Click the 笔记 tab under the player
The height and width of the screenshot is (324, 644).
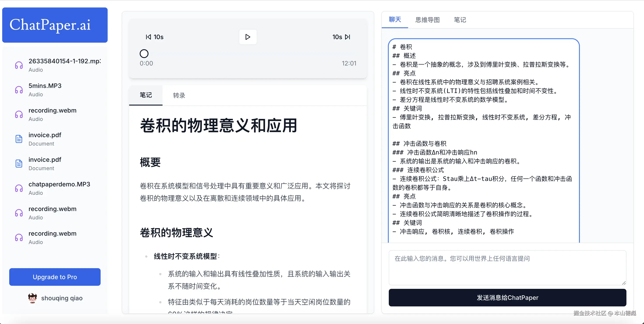pyautogui.click(x=146, y=95)
